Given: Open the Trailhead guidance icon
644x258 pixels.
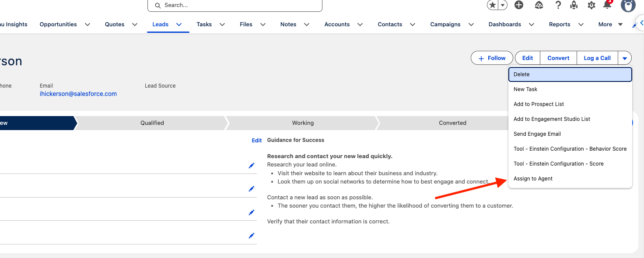Looking at the screenshot, I should 539,5.
